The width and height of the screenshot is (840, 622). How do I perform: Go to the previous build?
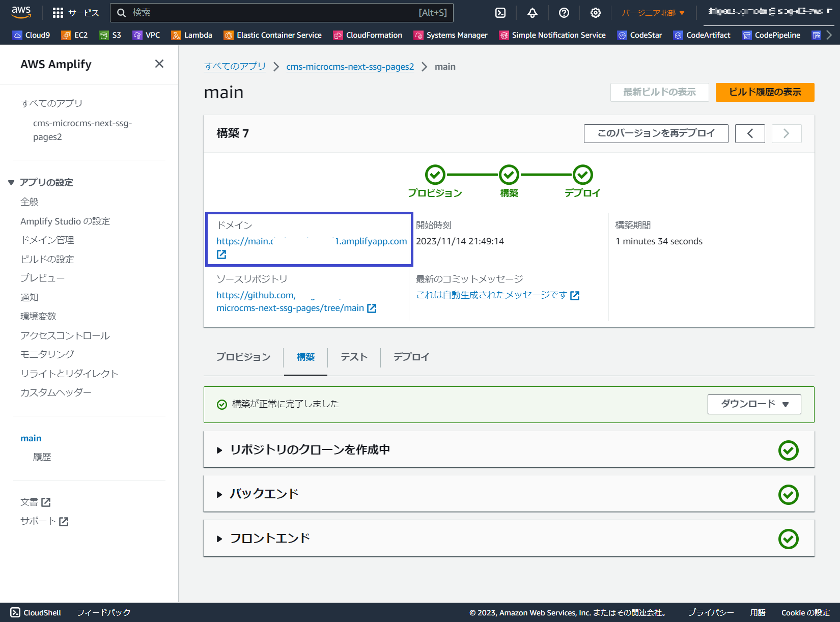pos(750,133)
